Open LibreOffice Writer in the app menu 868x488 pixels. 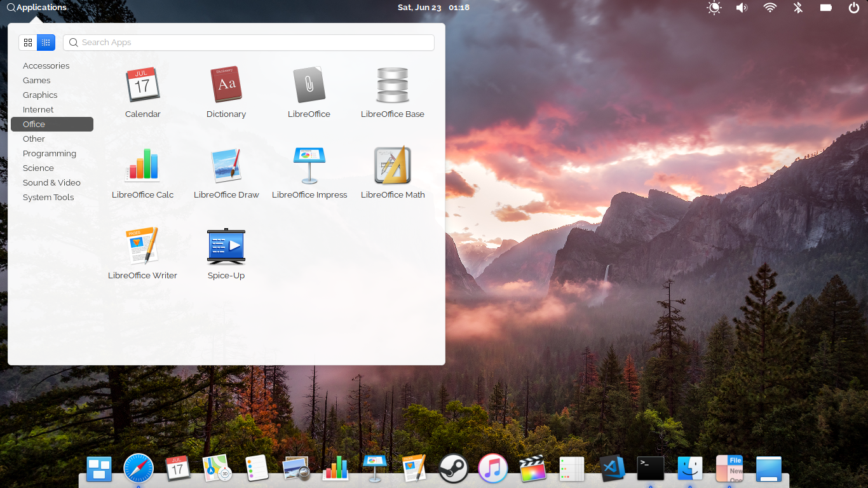coord(142,254)
